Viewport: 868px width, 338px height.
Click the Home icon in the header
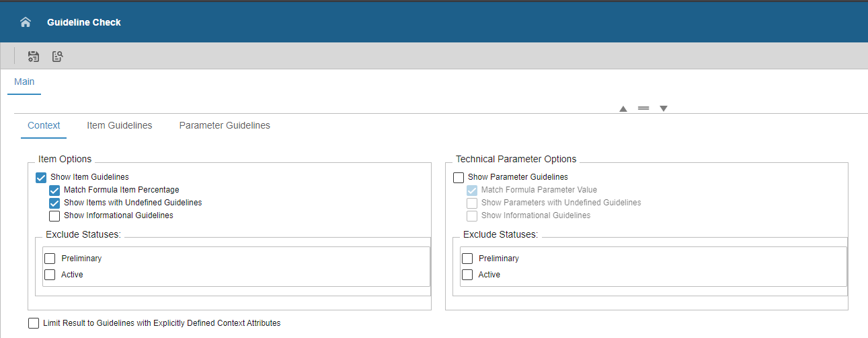click(x=26, y=22)
